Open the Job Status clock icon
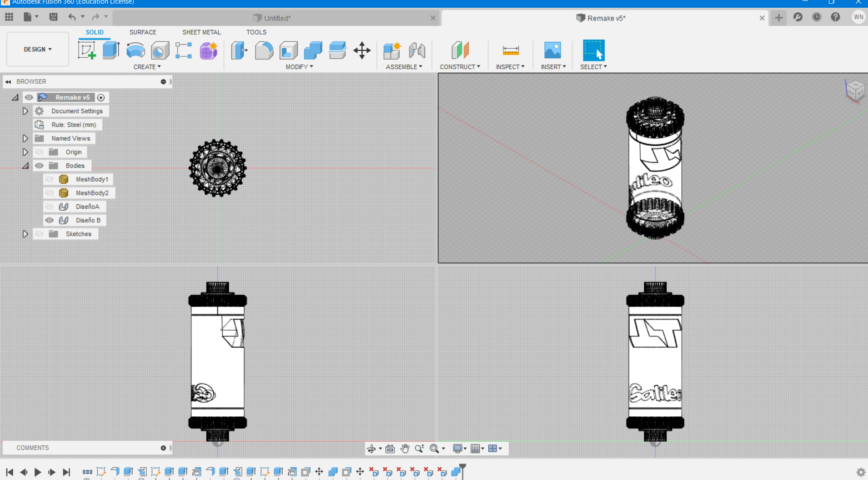This screenshot has width=868, height=480. (817, 17)
